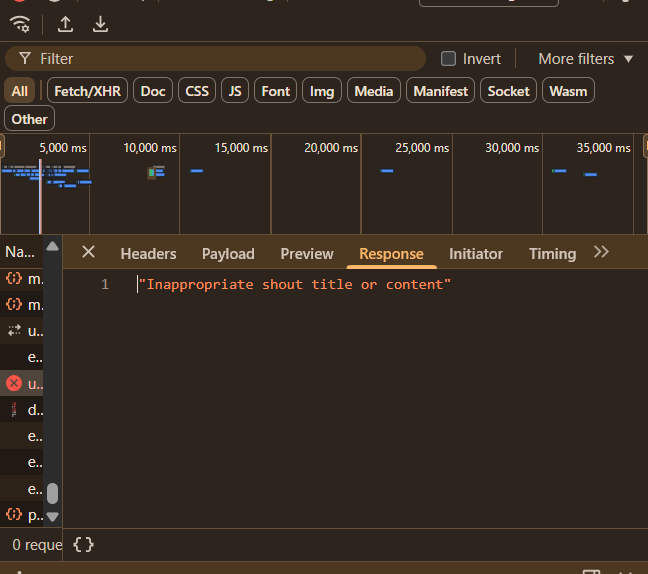Select the failed request with red error icon
Screen dimensions: 648x574
24,383
